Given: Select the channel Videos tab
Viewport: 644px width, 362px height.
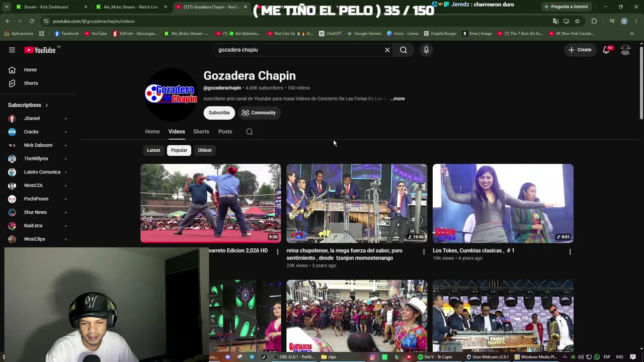Looking at the screenshot, I should (177, 132).
